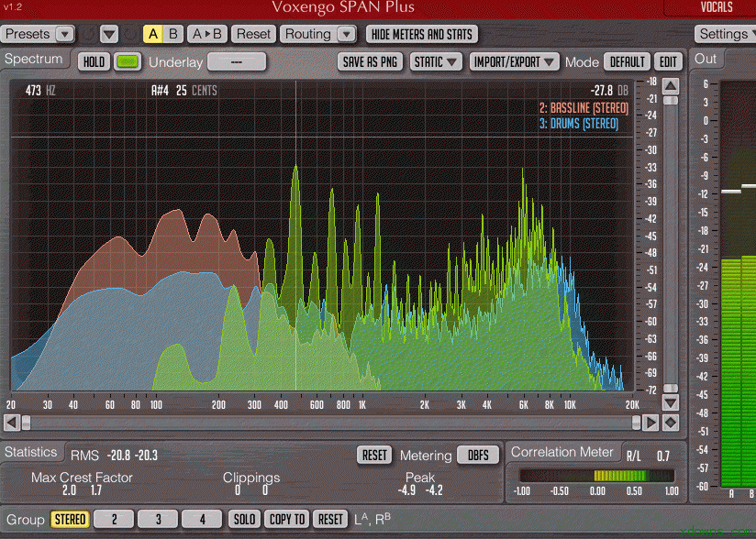Open the Settings dropdown
This screenshot has height=539, width=756.
click(725, 33)
